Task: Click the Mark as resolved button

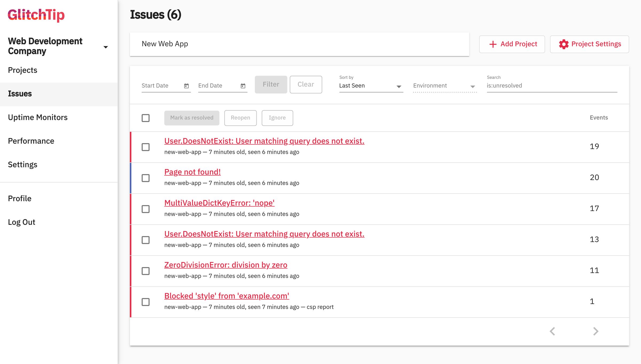Action: pyautogui.click(x=191, y=118)
